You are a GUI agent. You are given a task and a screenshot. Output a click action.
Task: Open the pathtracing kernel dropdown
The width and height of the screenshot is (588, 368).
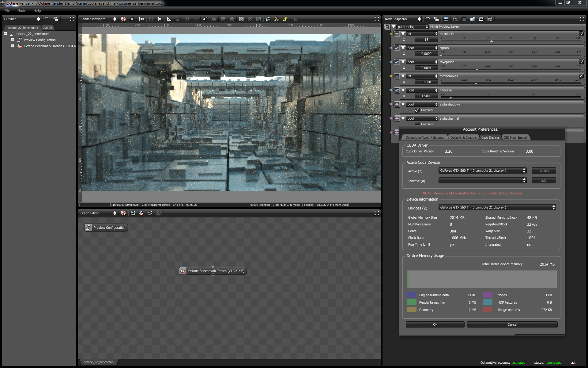tap(413, 27)
